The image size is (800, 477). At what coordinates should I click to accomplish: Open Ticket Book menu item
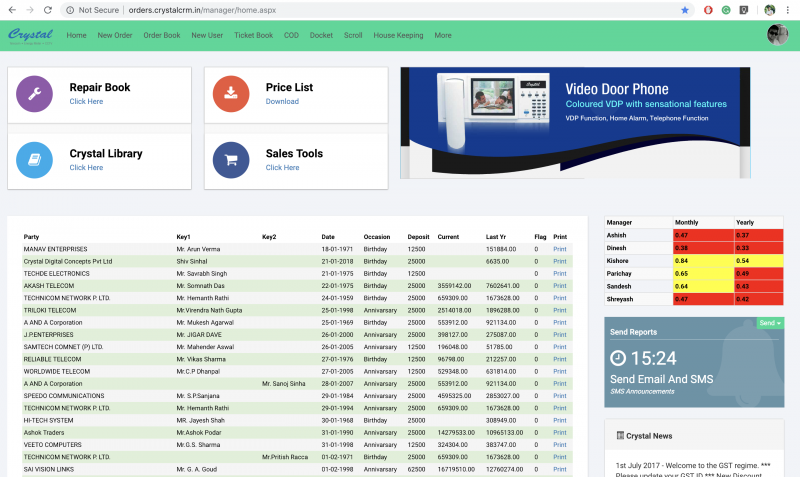[254, 35]
